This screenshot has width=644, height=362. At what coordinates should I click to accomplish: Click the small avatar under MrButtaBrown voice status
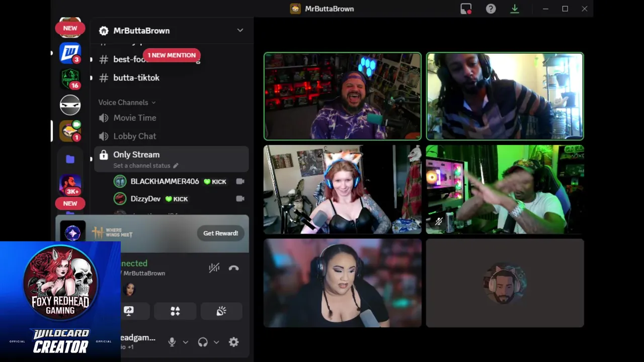tap(129, 289)
